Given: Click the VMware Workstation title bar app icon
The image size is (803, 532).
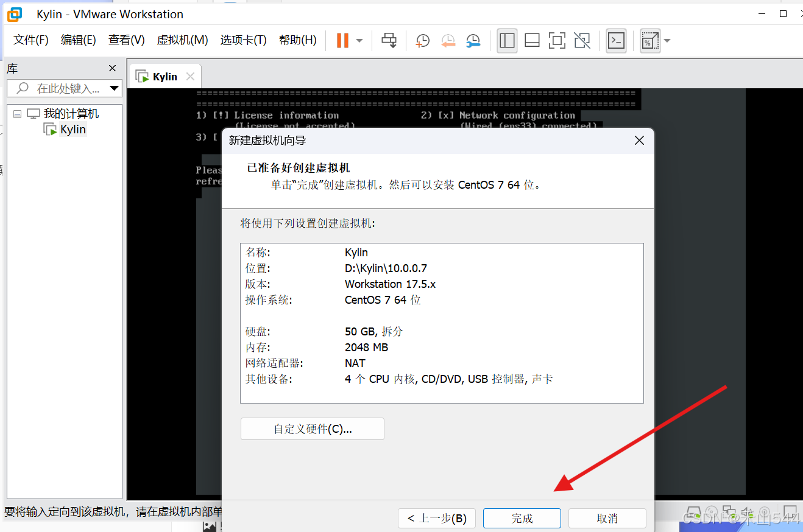Looking at the screenshot, I should (x=15, y=13).
